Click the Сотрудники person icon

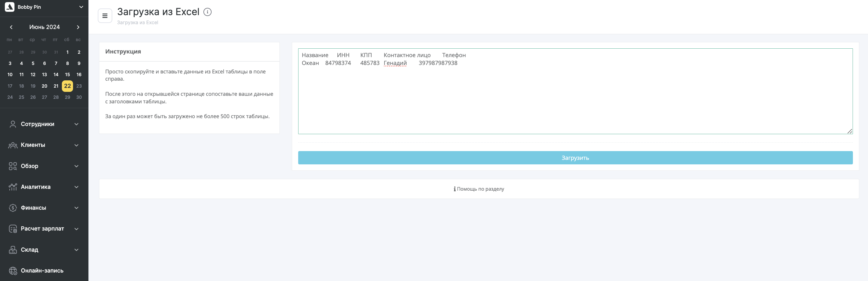click(x=13, y=124)
